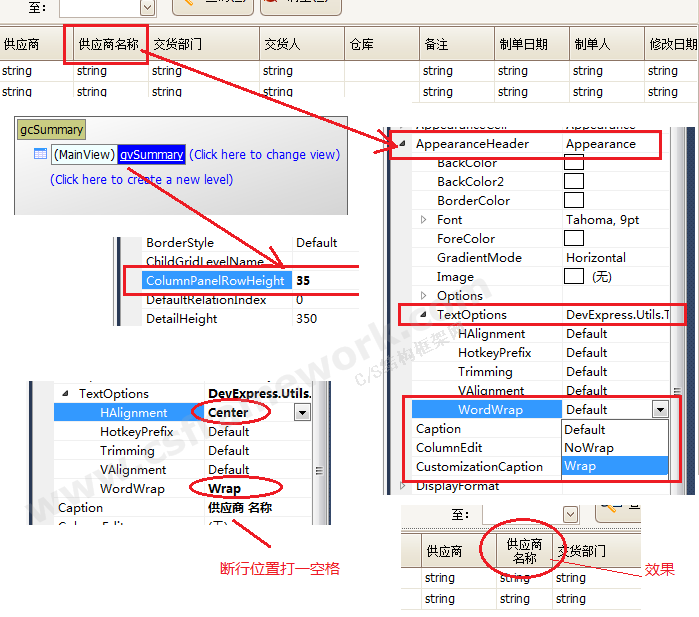The image size is (699, 617).
Task: Click the gcSummary level label
Action: 51,130
